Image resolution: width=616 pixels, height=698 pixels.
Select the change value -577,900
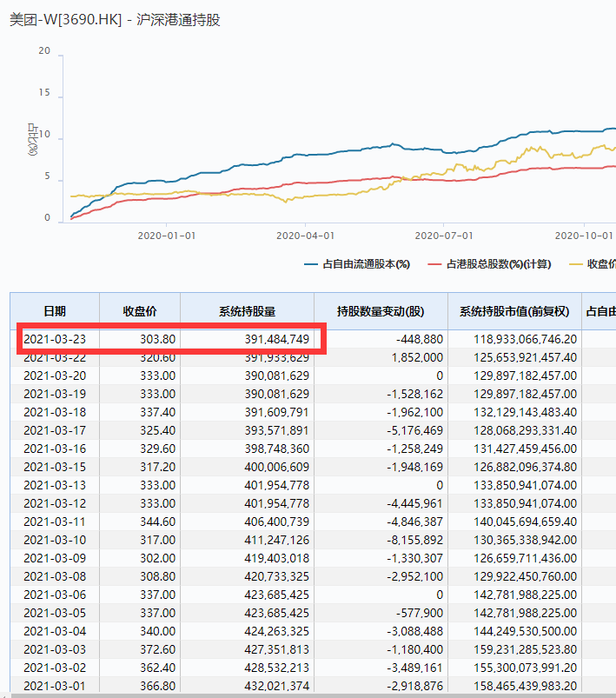coord(420,613)
